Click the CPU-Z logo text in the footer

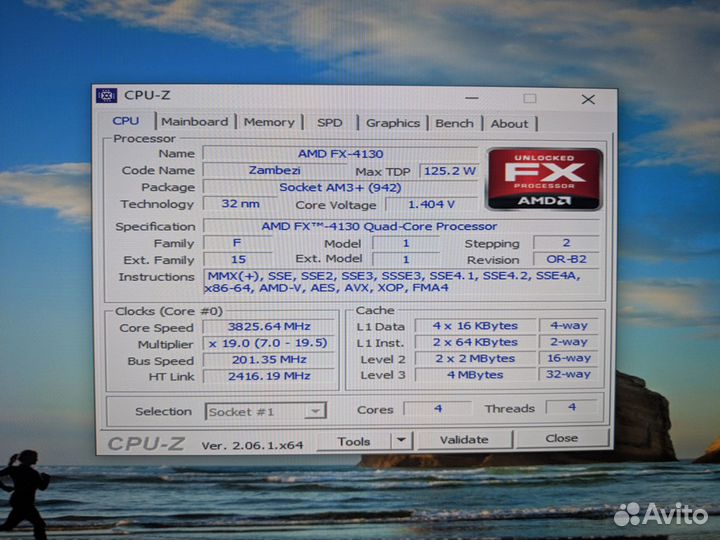146,444
